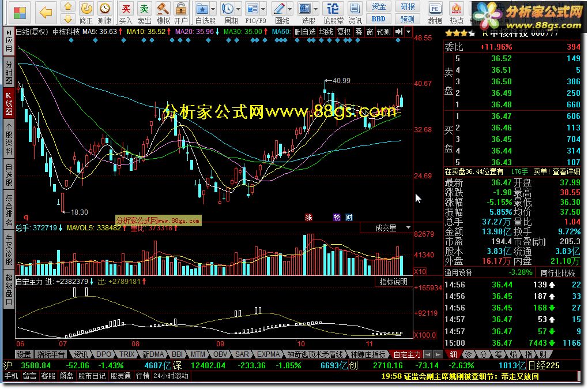This screenshot has height=389, width=588.
Task: Click the 开户 padlock icon
Action: (x=181, y=8)
